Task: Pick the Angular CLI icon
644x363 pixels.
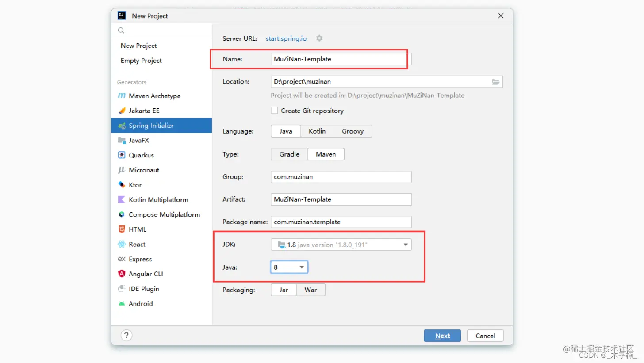Action: pyautogui.click(x=122, y=274)
